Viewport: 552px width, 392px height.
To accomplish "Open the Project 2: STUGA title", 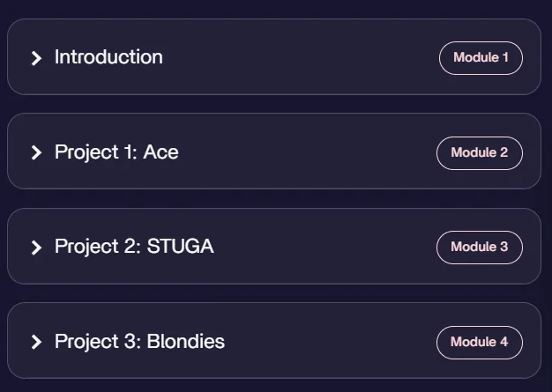I will point(134,246).
